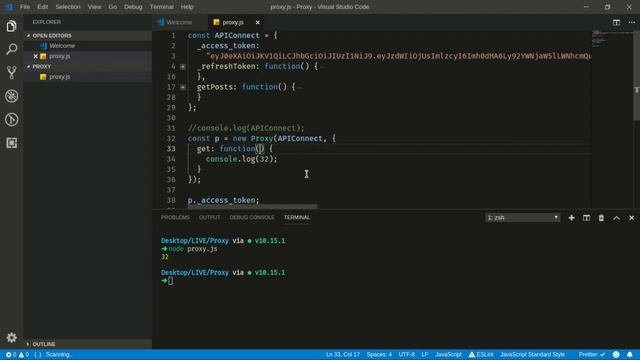
Task: Expand folded _refreshToken function at line 4
Action: pos(183,67)
